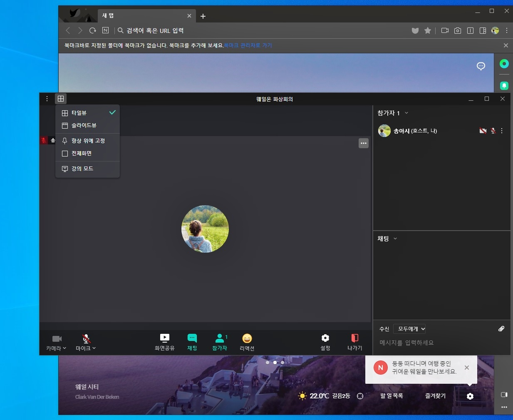This screenshot has height=420, width=513.
Task: Expand the 마이크 dropdown arrow
Action: click(x=94, y=348)
